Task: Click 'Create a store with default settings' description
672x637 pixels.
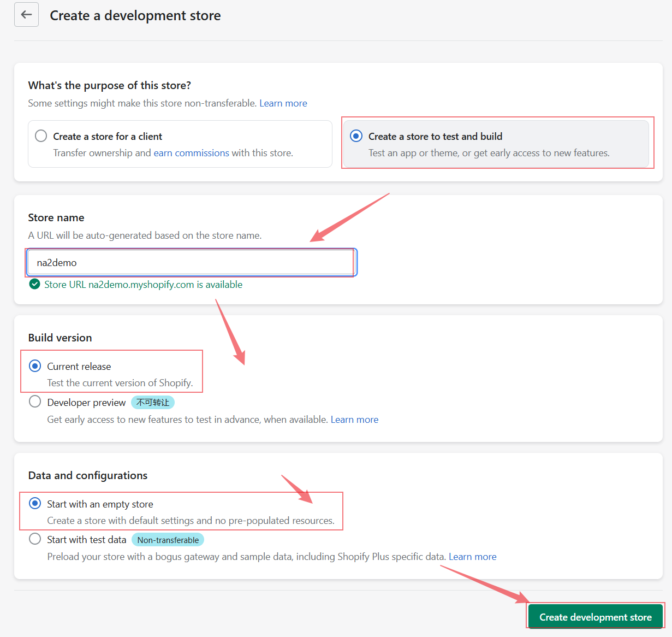Action: tap(191, 521)
